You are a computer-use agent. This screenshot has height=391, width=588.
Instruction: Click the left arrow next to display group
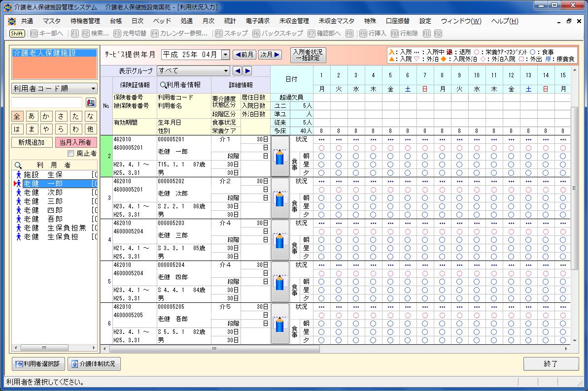click(x=238, y=70)
